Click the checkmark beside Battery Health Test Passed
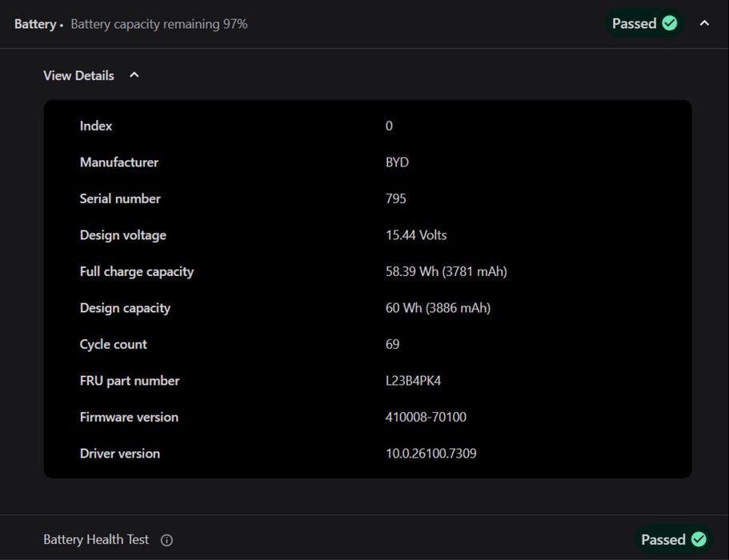 click(699, 539)
